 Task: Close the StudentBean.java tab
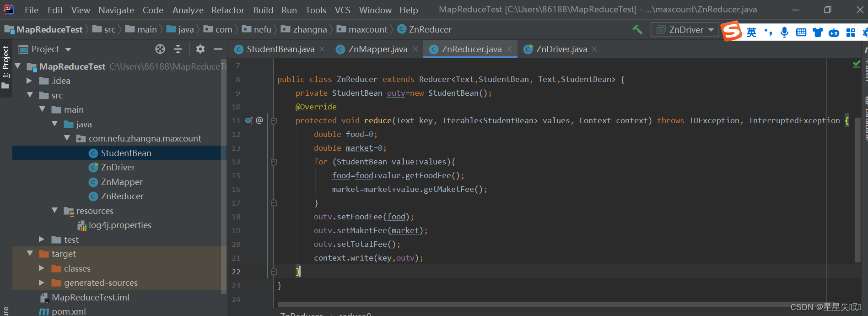(322, 49)
